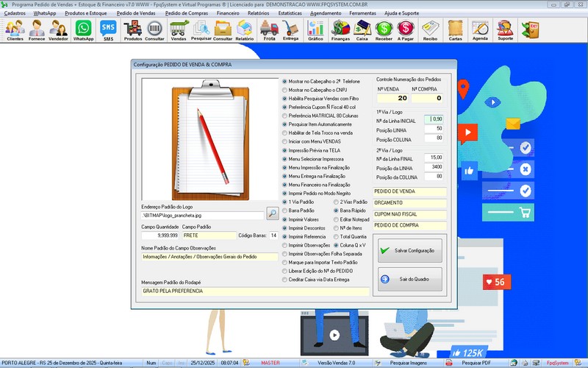Open the Produtos toolbar icon
The height and width of the screenshot is (368, 588).
click(133, 30)
